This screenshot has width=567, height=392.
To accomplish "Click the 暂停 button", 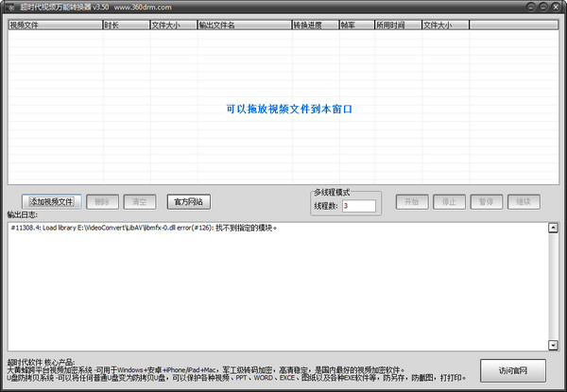I will point(486,201).
